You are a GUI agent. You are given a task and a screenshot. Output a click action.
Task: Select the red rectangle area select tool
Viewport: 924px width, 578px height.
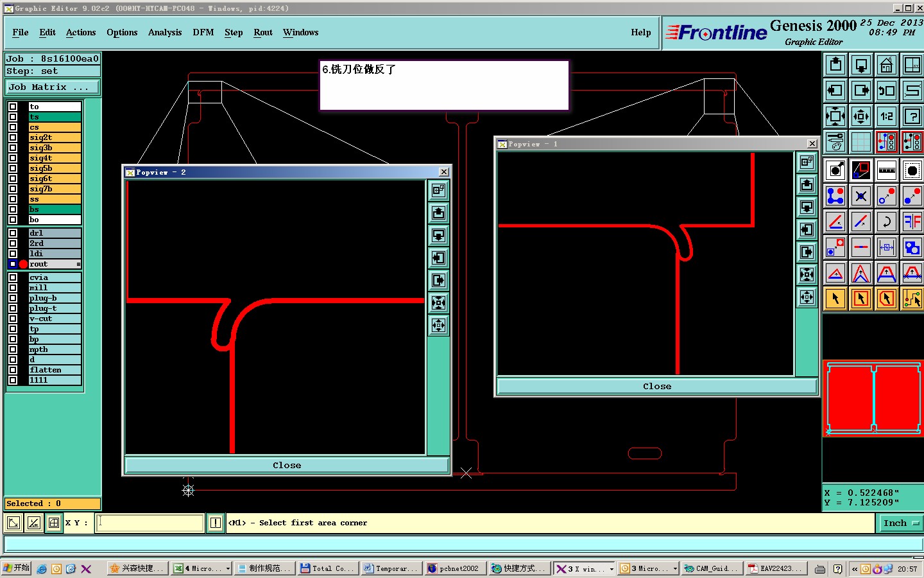(x=861, y=299)
